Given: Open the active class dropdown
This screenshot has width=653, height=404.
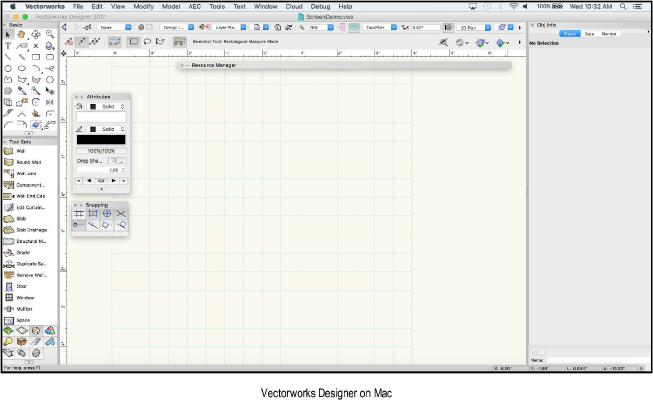Looking at the screenshot, I should click(115, 27).
